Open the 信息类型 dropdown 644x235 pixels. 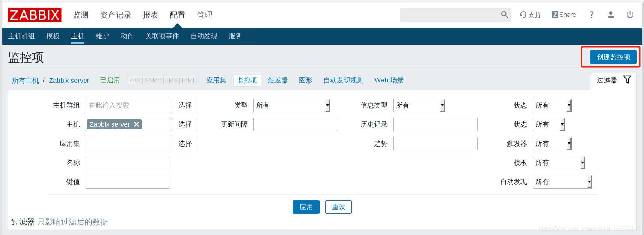tap(419, 105)
